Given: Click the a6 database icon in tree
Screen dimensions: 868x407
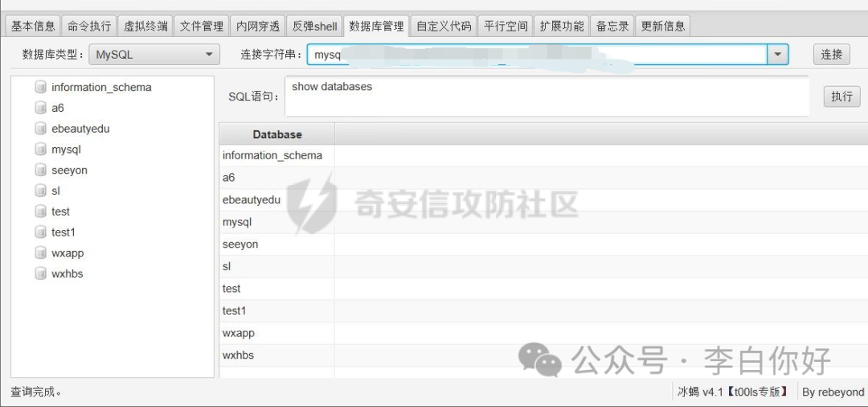Looking at the screenshot, I should (40, 108).
